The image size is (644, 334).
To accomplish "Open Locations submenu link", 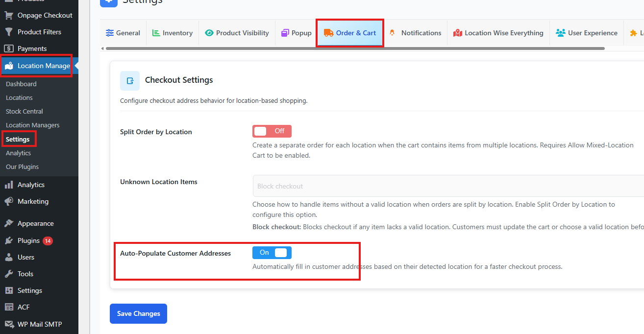I will click(19, 97).
